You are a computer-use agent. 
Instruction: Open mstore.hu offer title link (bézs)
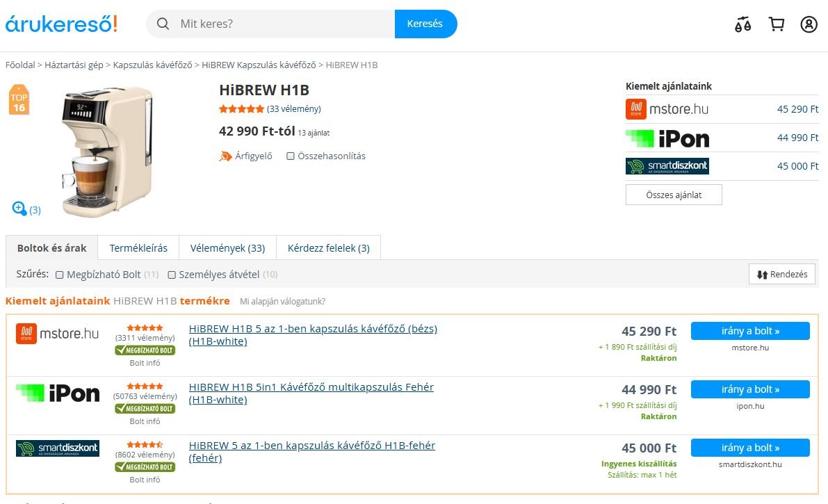[313, 335]
